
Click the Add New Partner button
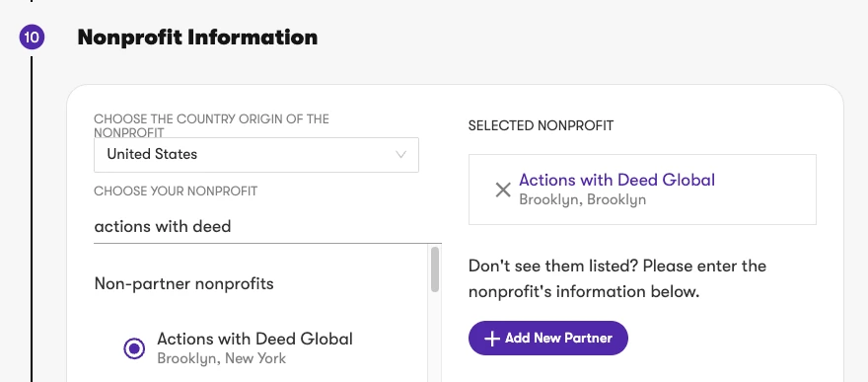[548, 338]
